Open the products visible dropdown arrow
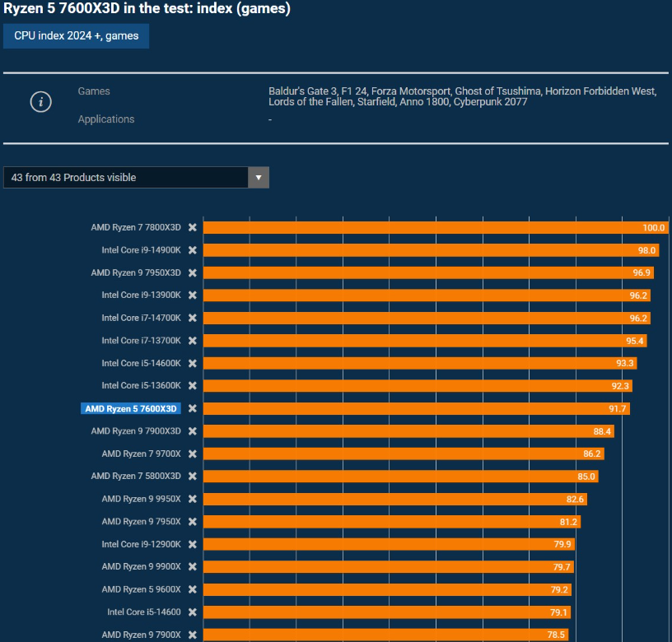Viewport: 672px width, 642px height. (259, 177)
